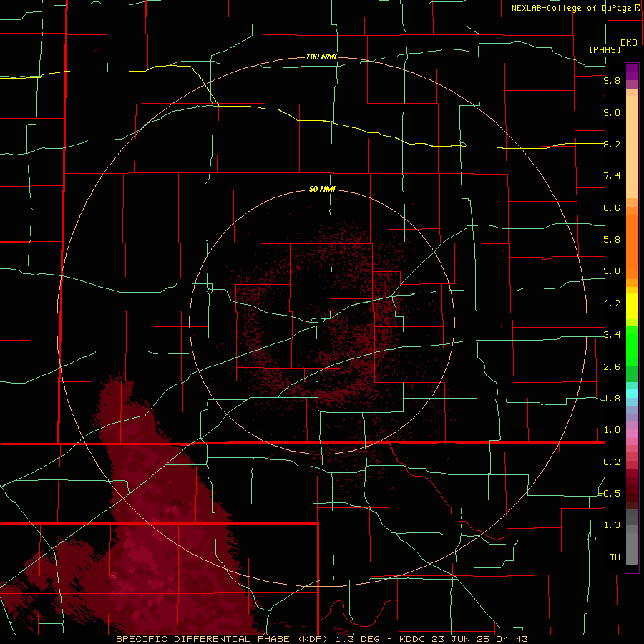Click the 8.2 value on the color scale
Viewport: 644px width, 644px height.
pos(612,144)
